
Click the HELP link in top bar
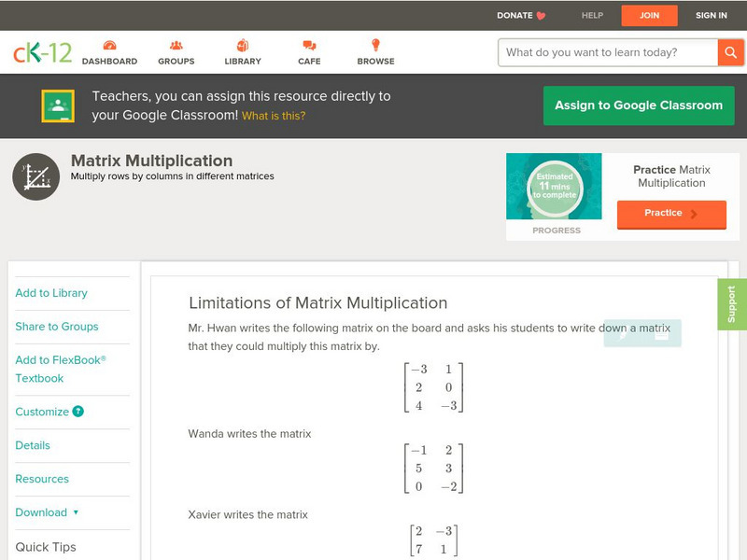point(592,15)
